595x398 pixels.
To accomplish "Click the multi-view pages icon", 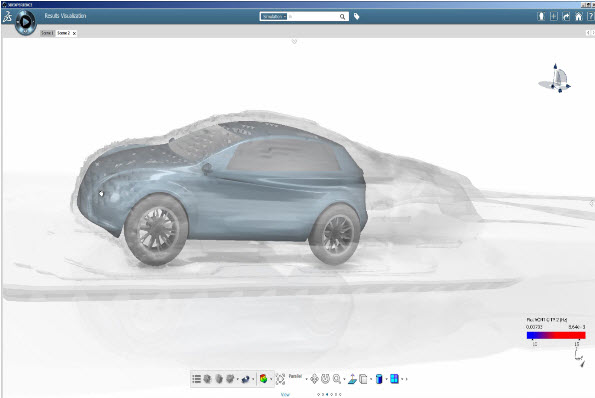I will click(x=363, y=379).
